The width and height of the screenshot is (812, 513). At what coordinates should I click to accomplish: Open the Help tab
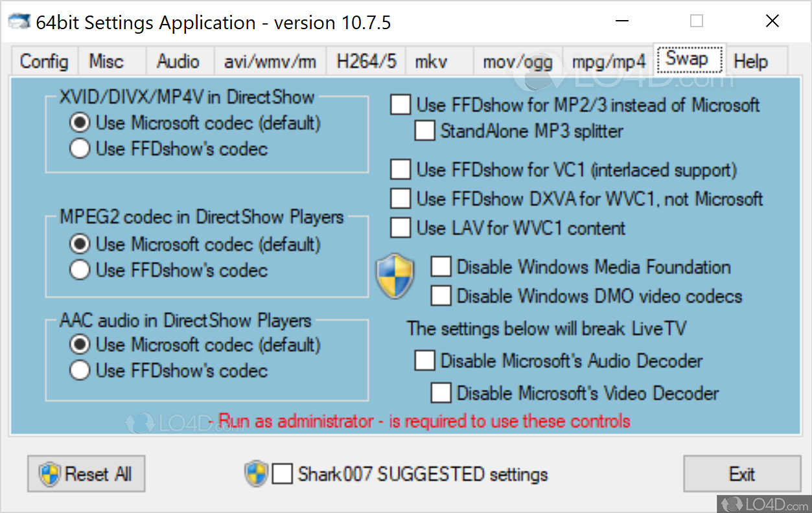(750, 61)
